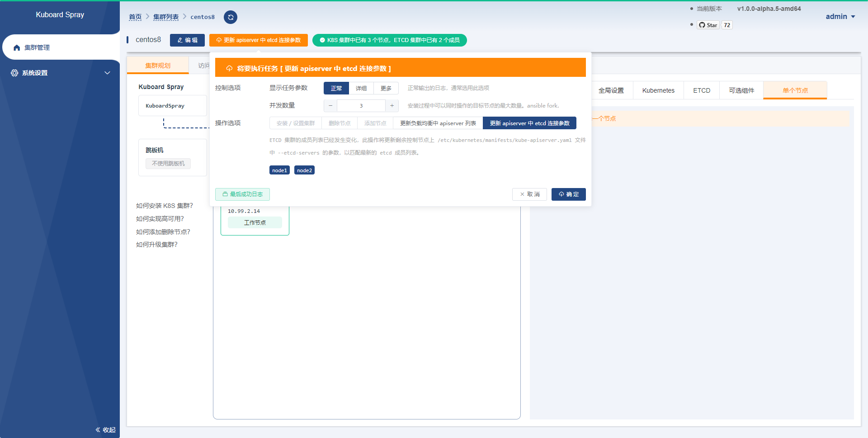Open the admin user dropdown
Screen dimensions: 868x438
840,17
